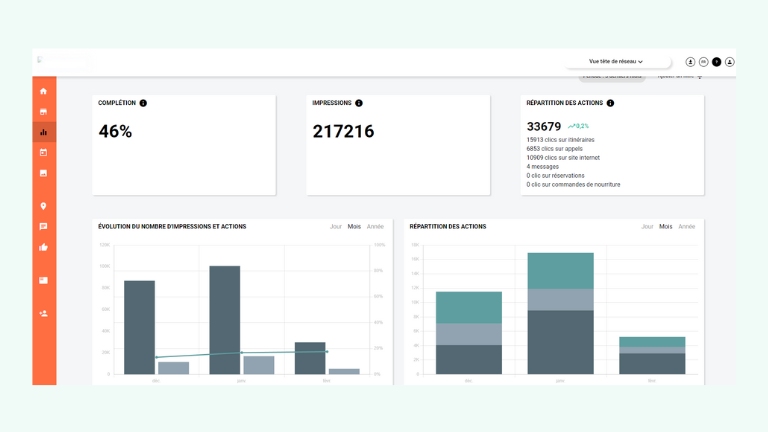Select 'Année' in the impressions evolution chart
Image resolution: width=768 pixels, height=432 pixels.
pyautogui.click(x=376, y=227)
